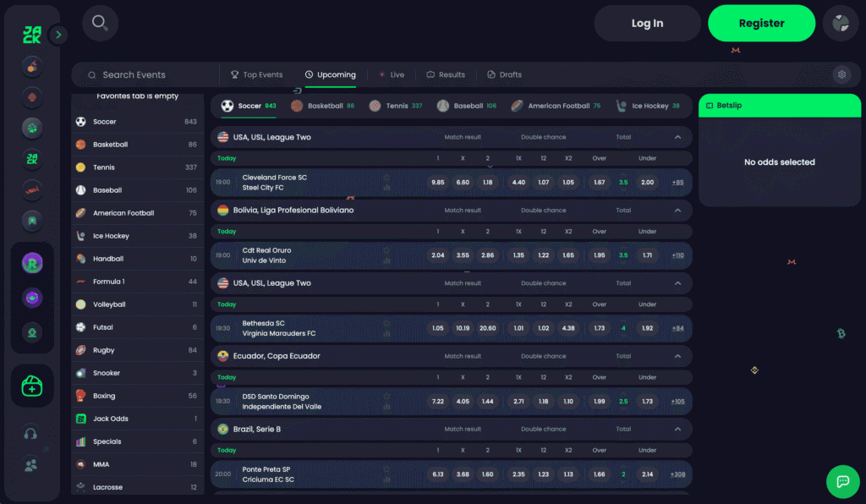Select odds 1.18 for Steel City FC win
Screen dimensions: 866x504
[x=488, y=182]
